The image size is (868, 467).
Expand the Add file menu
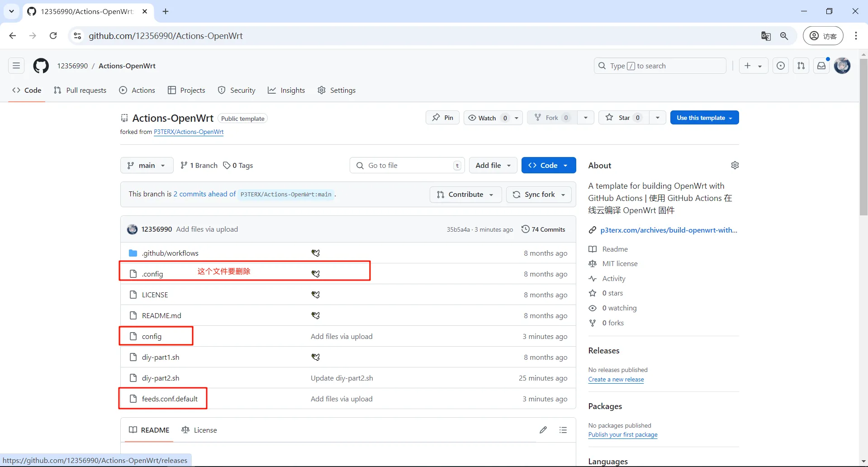point(493,165)
